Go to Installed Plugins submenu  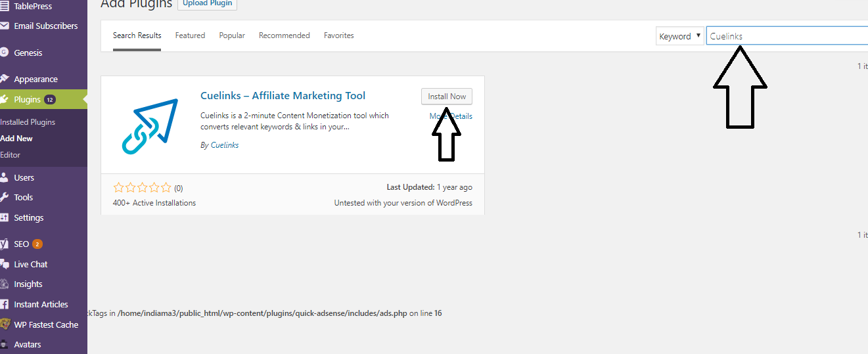point(28,122)
